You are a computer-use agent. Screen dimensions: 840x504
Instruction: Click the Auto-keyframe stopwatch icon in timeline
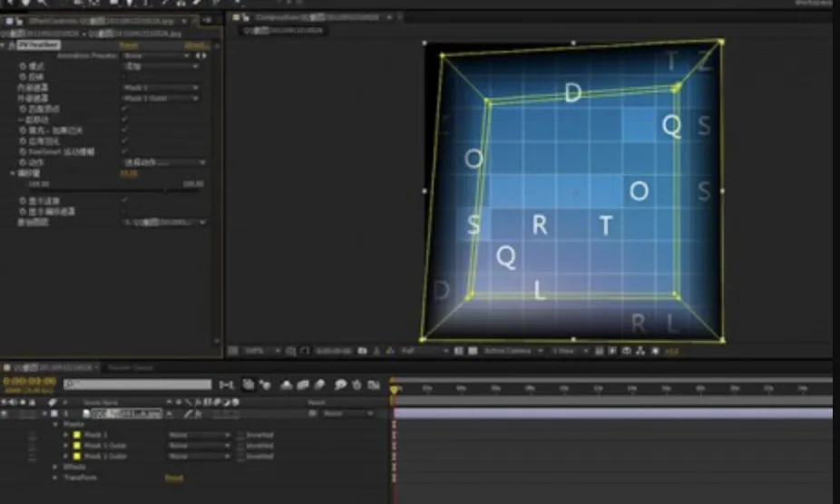(357, 384)
